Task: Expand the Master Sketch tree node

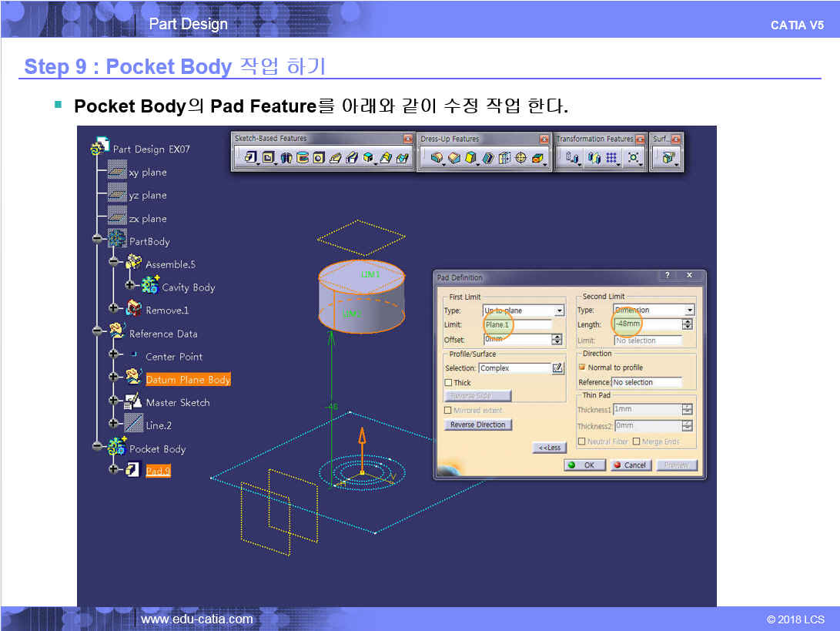Action: point(114,401)
